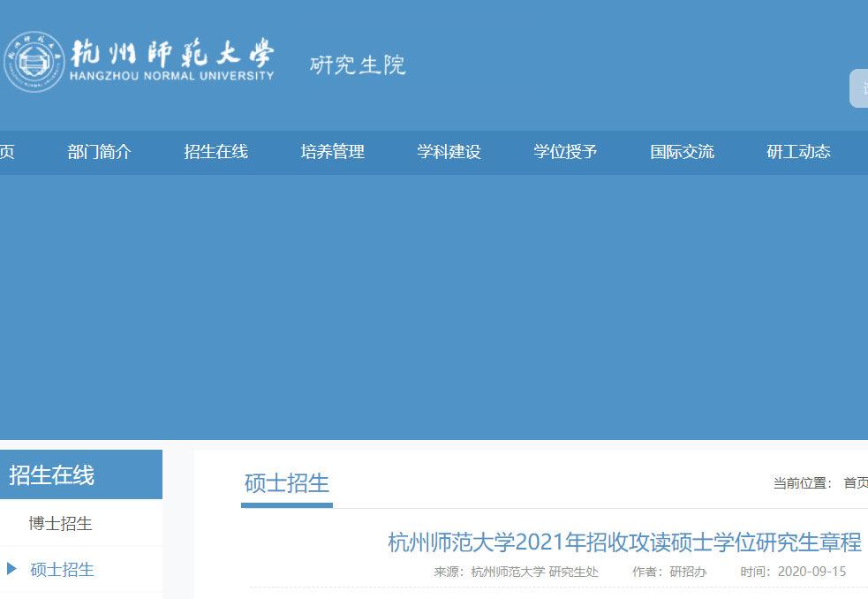
Task: Click the 首页 breadcrumb link
Action: click(x=855, y=483)
